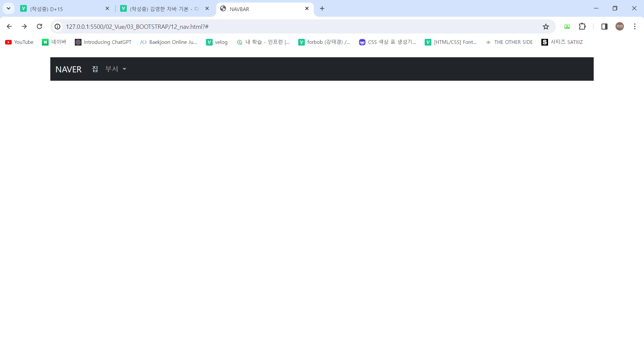
Task: Minimize the browser window
Action: pyautogui.click(x=596, y=8)
